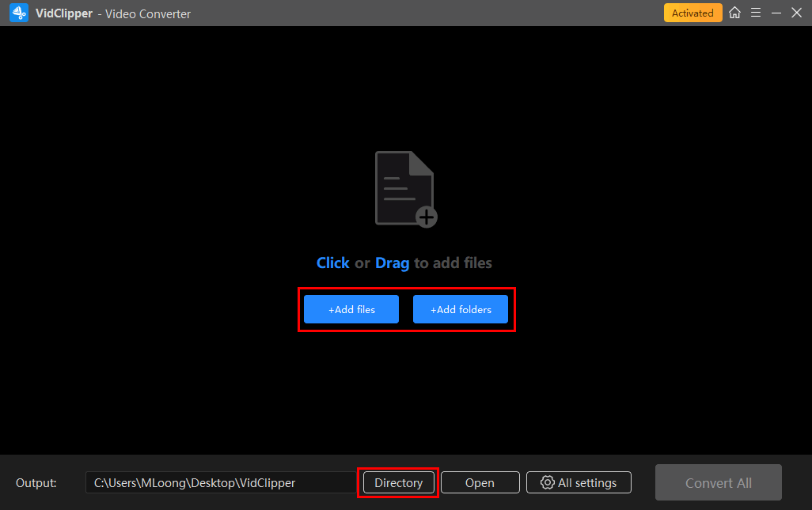The image size is (812, 510).
Task: Click the blue "Click" link text
Action: (332, 263)
